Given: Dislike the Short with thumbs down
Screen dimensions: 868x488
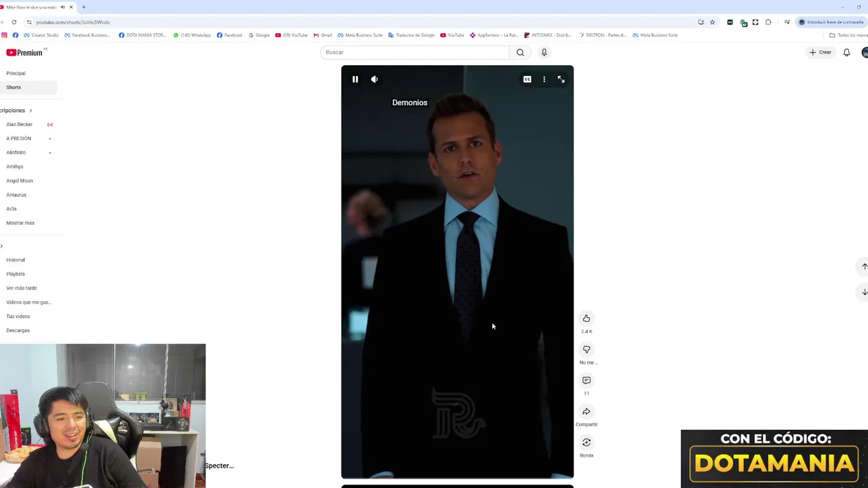Looking at the screenshot, I should (587, 350).
